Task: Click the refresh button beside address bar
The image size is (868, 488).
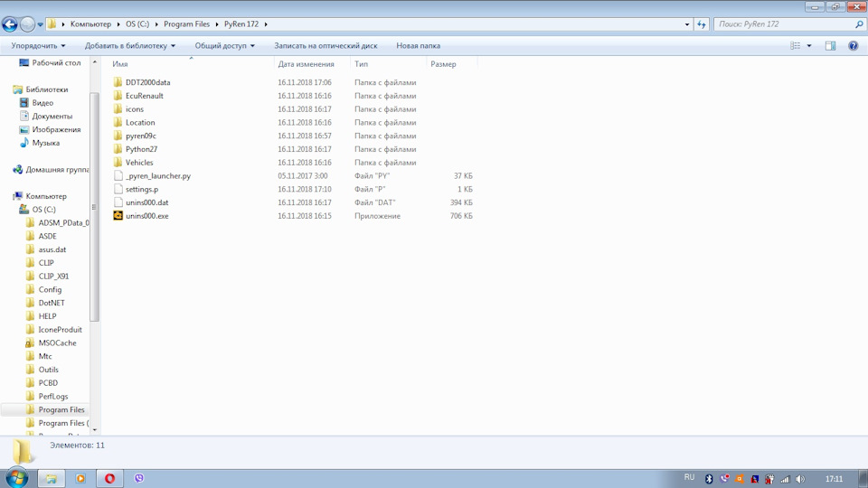Action: pyautogui.click(x=702, y=24)
